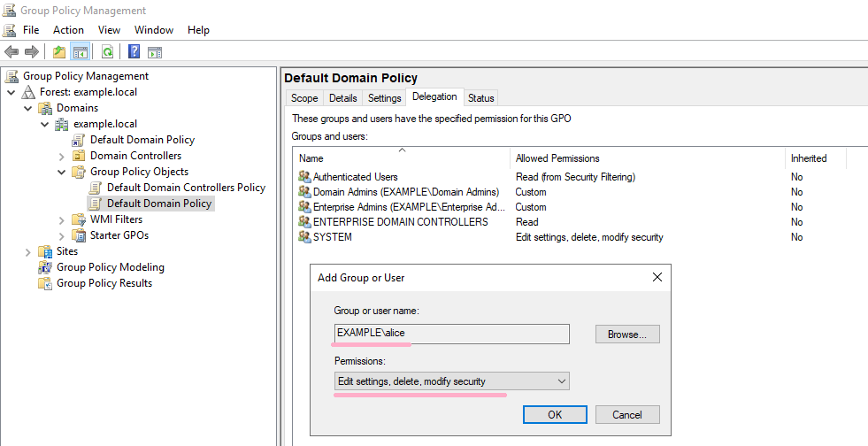Open the Window menu

coord(154,30)
